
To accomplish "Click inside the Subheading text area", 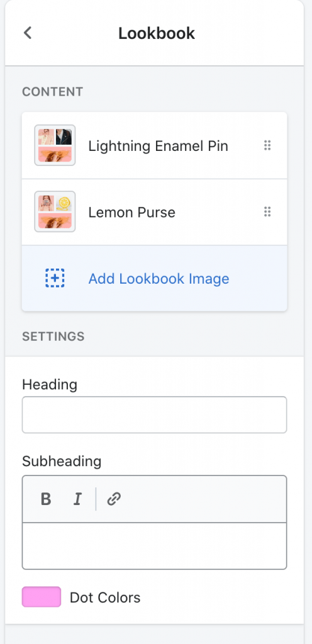I will (154, 546).
